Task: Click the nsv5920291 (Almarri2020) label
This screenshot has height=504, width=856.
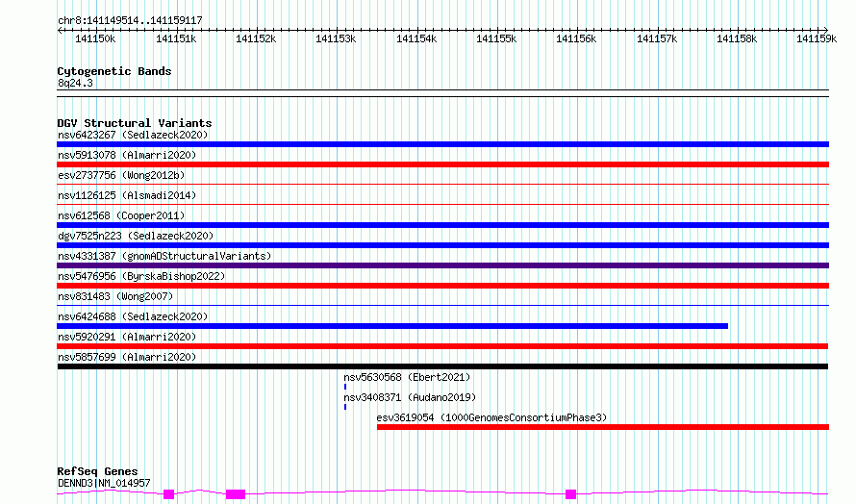Action: 127,337
